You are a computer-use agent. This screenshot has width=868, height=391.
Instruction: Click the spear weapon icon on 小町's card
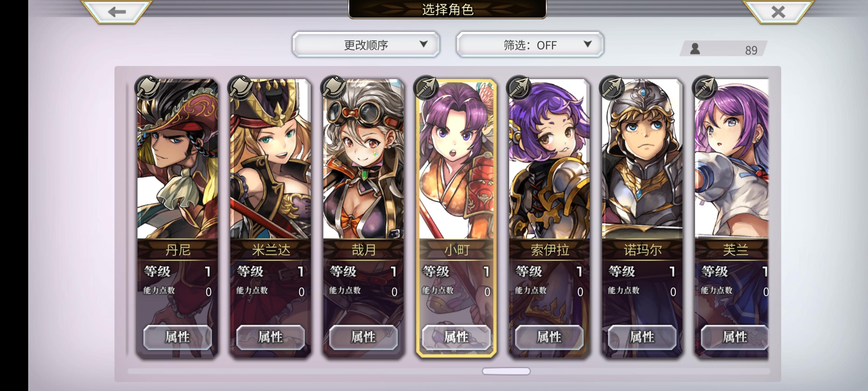(426, 87)
